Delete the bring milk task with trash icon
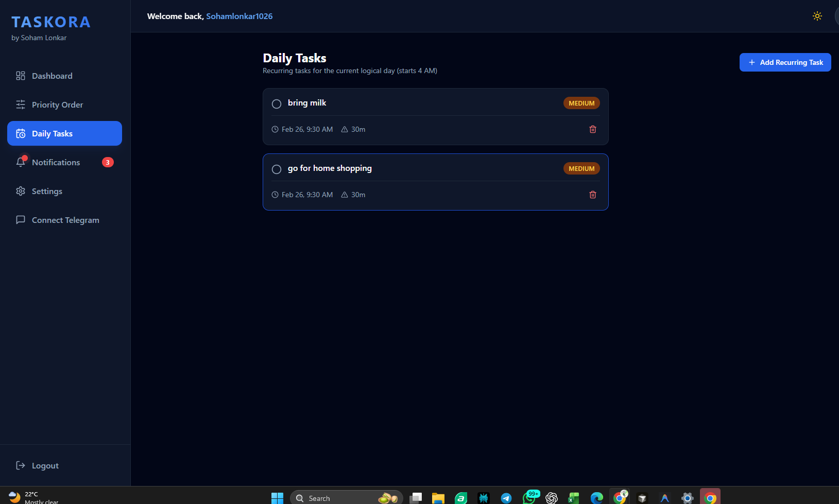 click(593, 129)
